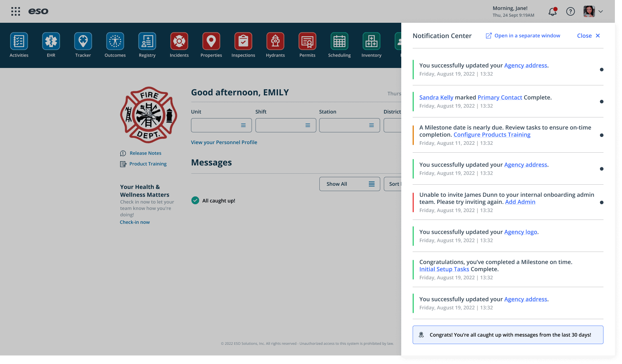
Task: Open the Inspections module icon
Action: click(x=243, y=41)
